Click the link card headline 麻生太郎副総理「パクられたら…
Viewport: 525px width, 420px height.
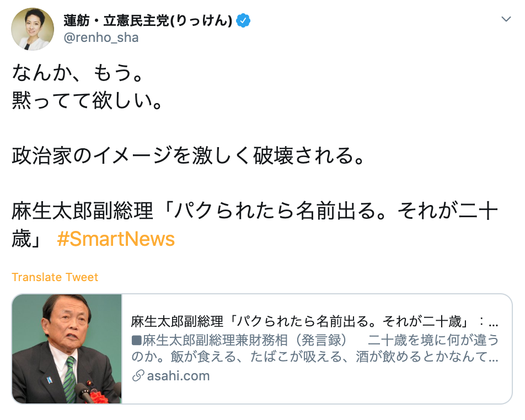pos(314,321)
